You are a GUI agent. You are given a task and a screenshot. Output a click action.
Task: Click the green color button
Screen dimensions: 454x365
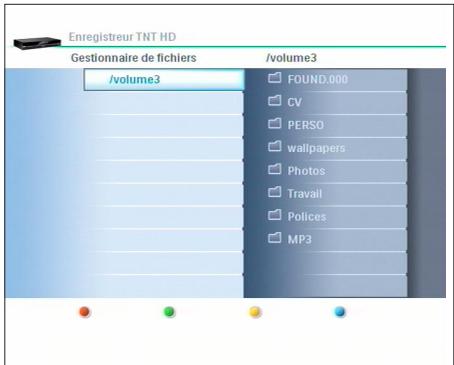pos(169,312)
